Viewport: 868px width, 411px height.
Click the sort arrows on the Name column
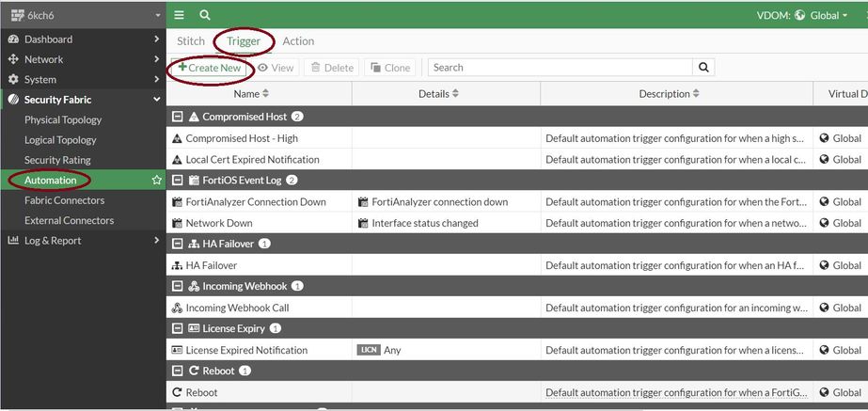tap(266, 94)
